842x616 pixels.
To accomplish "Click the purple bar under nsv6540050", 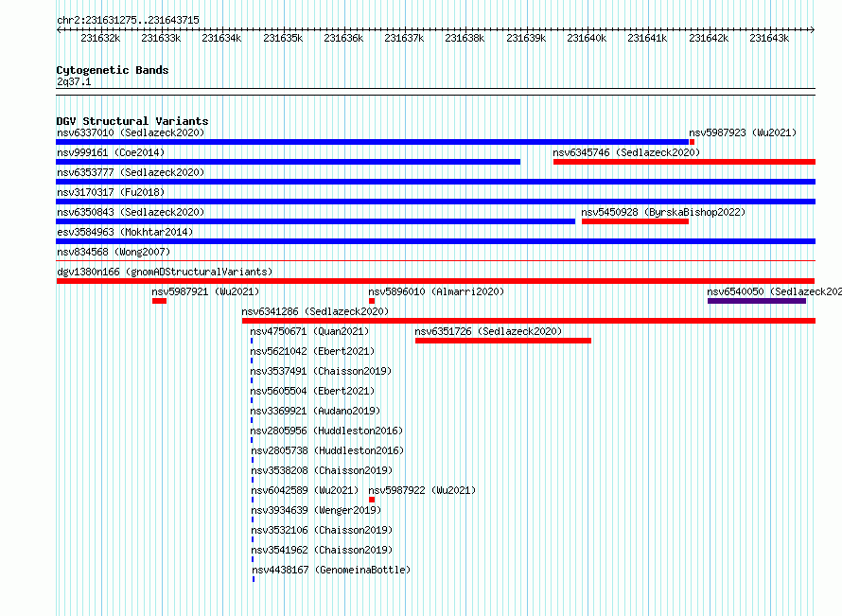I will pos(757,301).
